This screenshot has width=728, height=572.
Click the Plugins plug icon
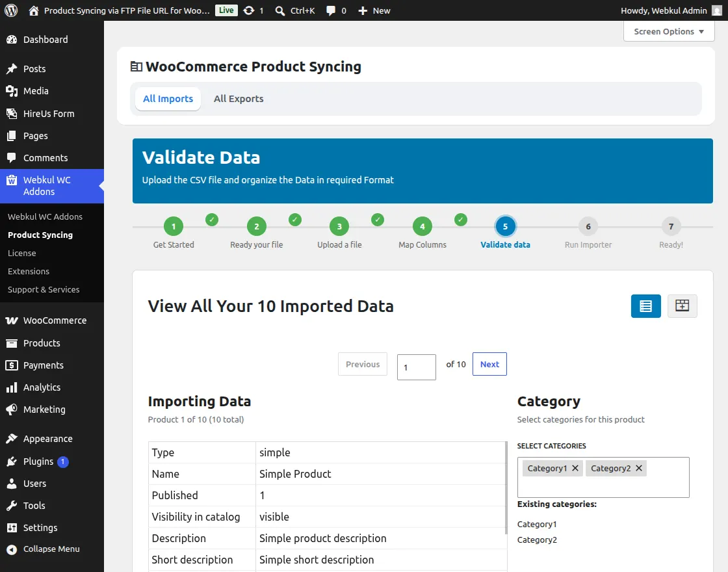12,461
